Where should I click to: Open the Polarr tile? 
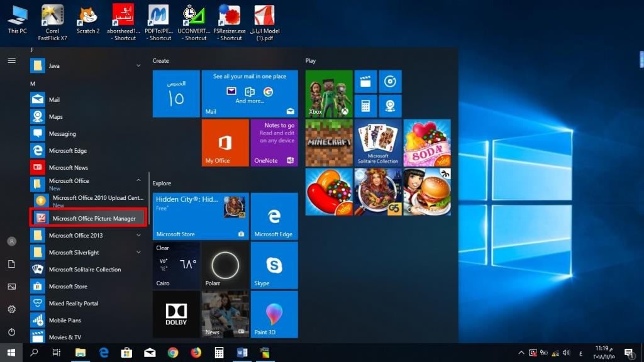point(225,265)
